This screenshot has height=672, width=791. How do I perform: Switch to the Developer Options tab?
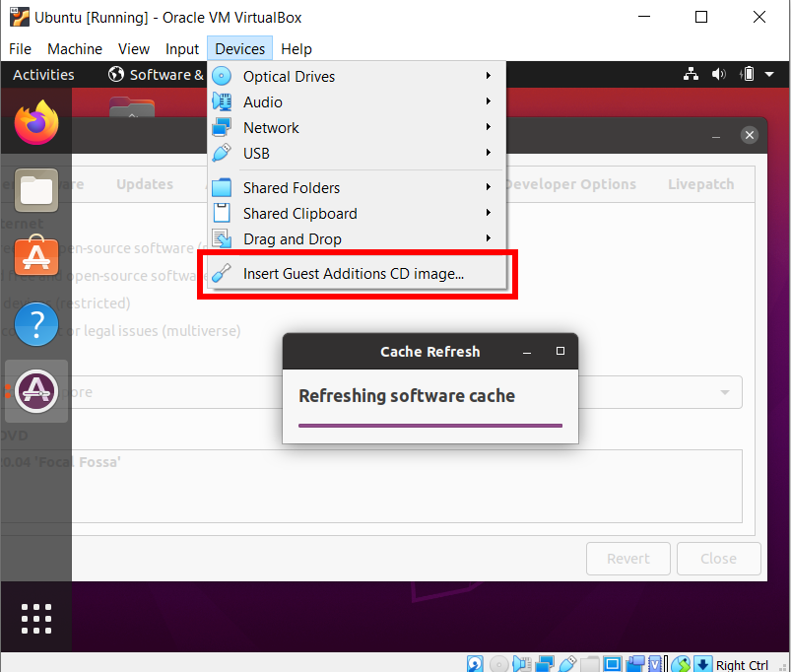570,184
